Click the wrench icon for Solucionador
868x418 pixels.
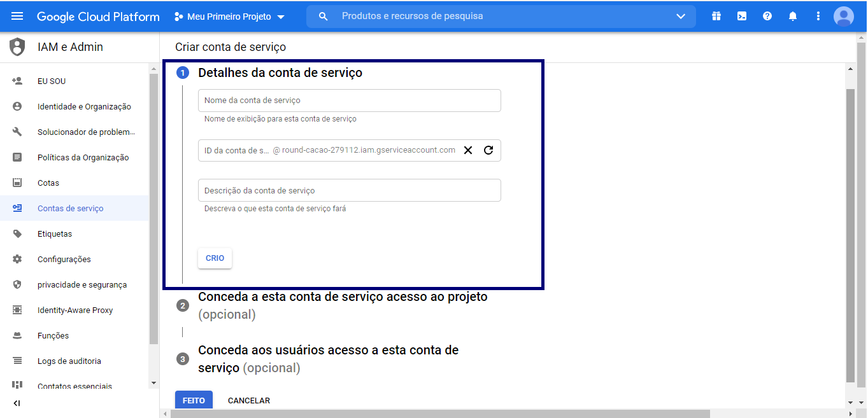point(17,132)
